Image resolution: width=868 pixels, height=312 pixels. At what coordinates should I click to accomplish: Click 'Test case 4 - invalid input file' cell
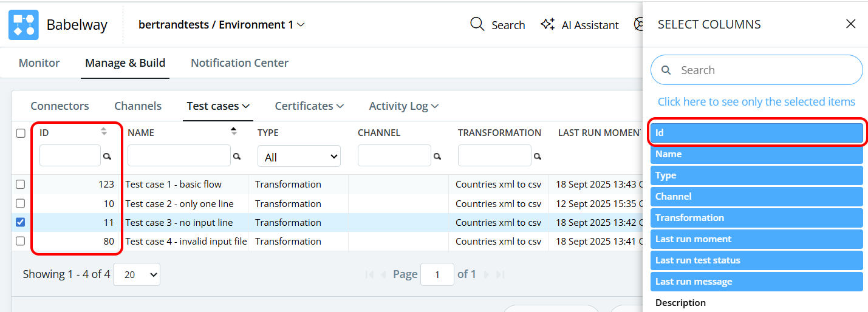(186, 241)
